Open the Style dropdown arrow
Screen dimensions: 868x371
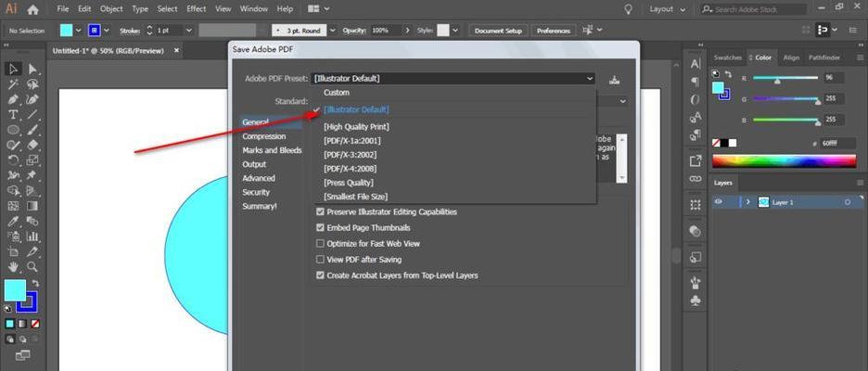tap(455, 31)
